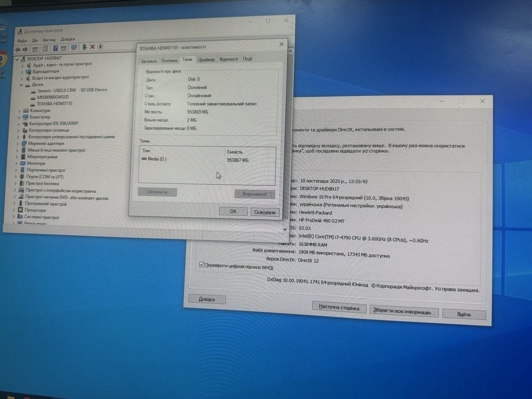Viewport: 532px width, 399px height.
Task: Expand the Процесори category
Action: point(15,210)
